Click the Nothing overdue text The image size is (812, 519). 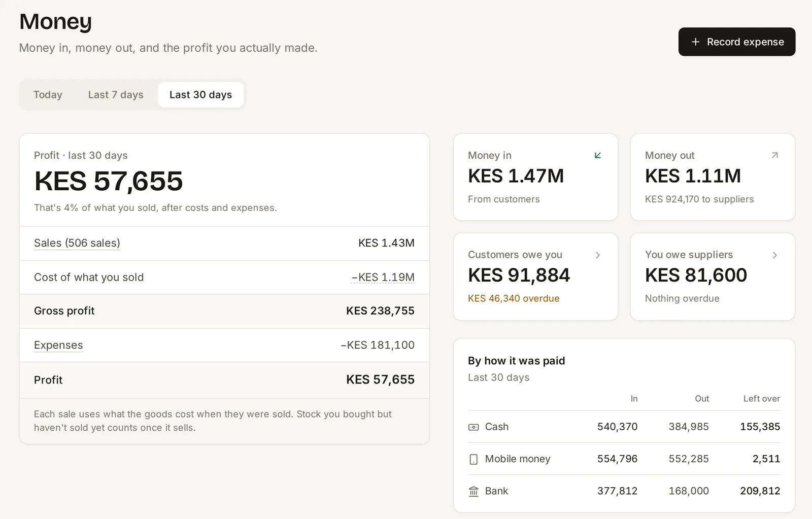(x=682, y=298)
